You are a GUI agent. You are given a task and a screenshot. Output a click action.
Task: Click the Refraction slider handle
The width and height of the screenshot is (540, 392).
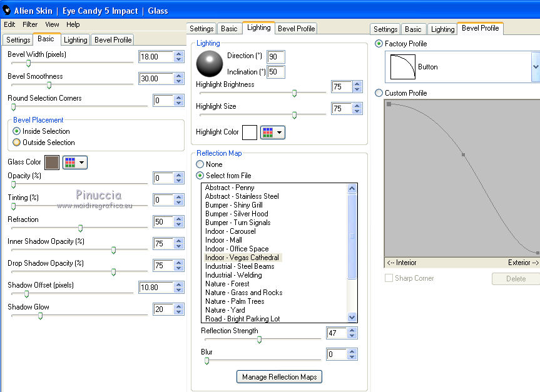80,228
